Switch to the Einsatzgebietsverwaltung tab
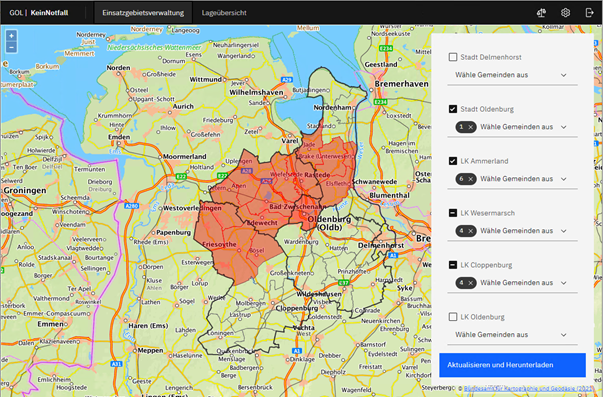603x397 pixels. (143, 13)
